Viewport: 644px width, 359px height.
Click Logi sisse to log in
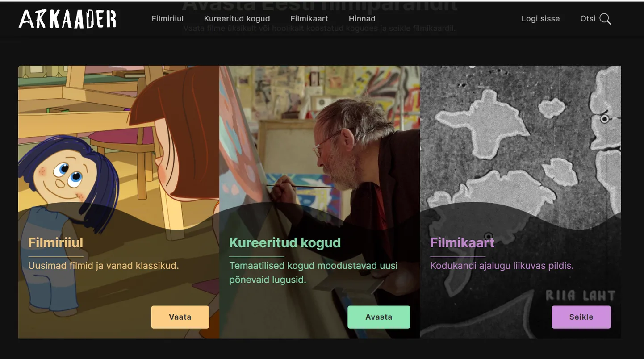click(x=540, y=19)
